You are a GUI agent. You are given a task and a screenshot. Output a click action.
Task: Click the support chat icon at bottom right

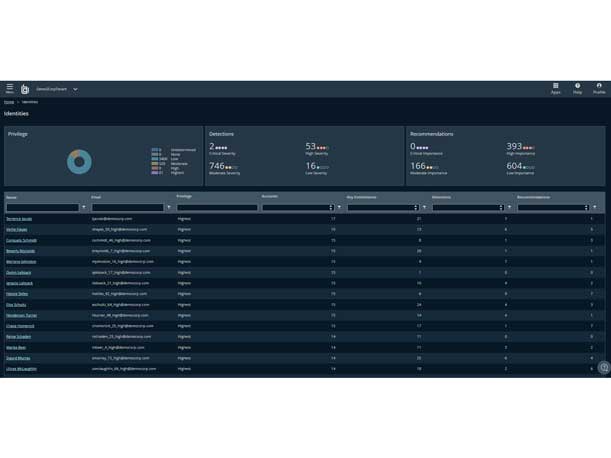coord(603,368)
